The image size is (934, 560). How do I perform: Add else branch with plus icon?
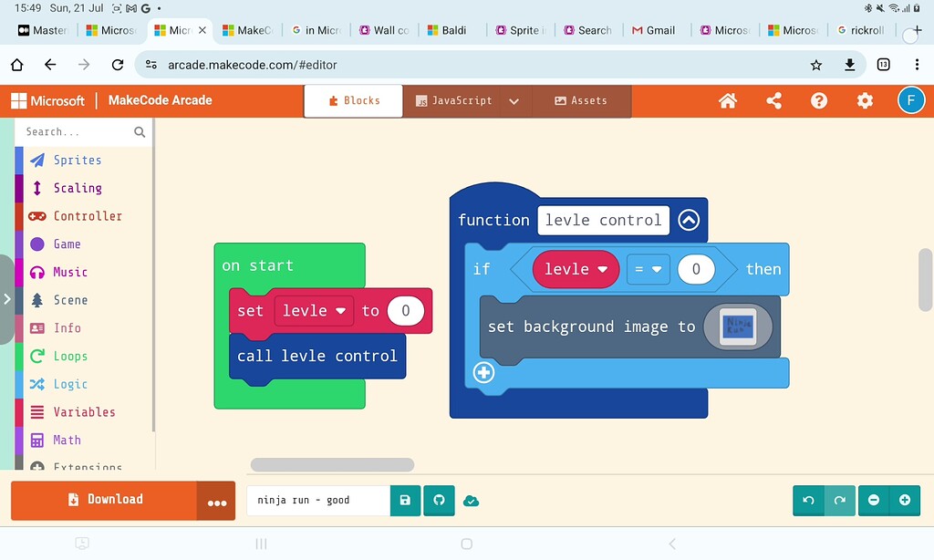483,373
